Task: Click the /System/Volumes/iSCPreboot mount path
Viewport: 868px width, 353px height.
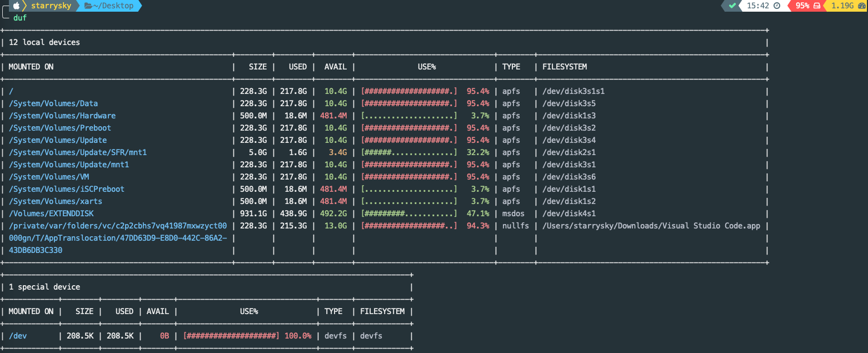Action: [x=67, y=189]
